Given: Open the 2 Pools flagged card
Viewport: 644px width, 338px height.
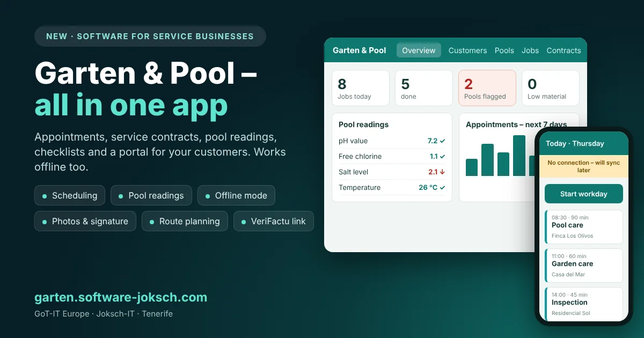Looking at the screenshot, I should 487,88.
